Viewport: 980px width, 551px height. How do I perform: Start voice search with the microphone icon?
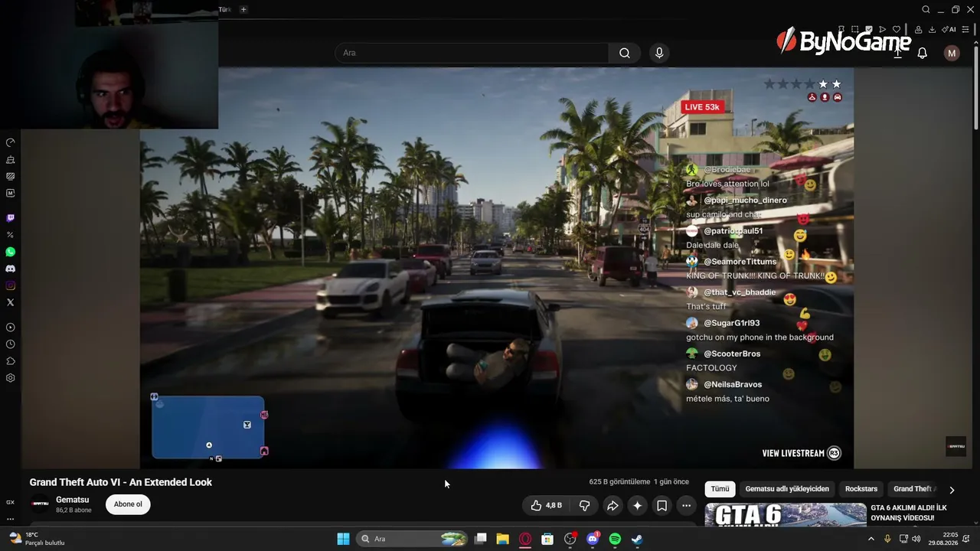(659, 53)
